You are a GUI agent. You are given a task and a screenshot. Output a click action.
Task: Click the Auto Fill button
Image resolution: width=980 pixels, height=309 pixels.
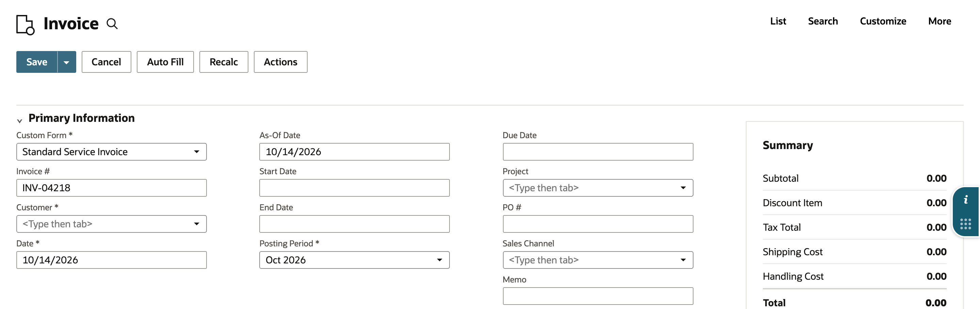165,62
